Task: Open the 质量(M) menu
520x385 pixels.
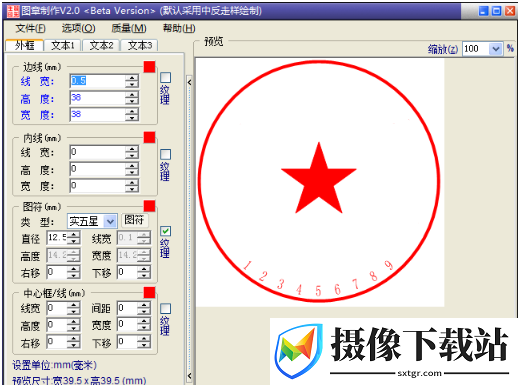Action: [129, 28]
